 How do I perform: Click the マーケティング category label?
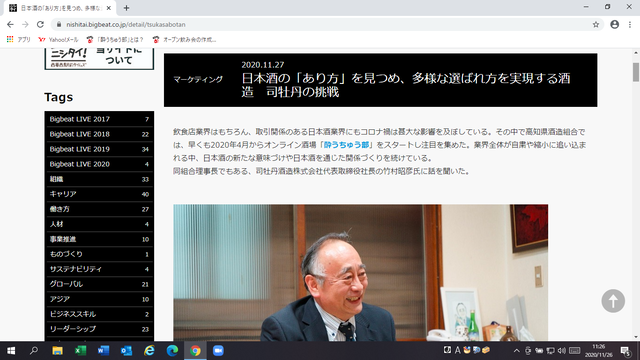198,80
